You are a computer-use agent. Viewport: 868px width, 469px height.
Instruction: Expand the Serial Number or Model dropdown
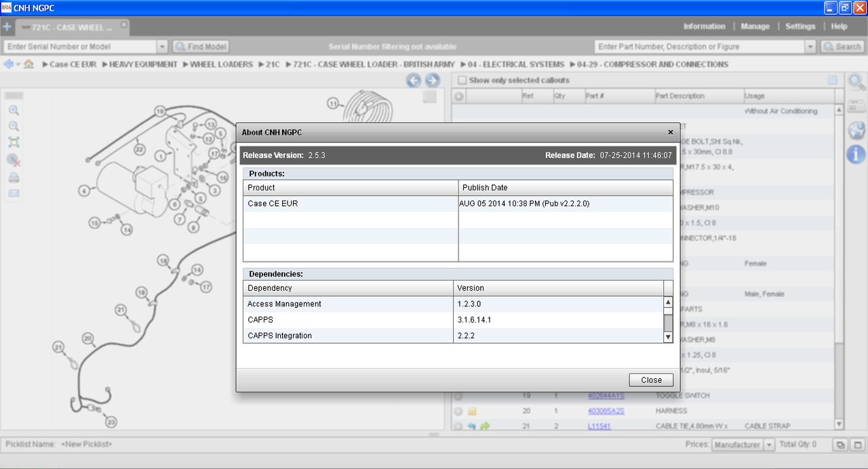tap(162, 47)
